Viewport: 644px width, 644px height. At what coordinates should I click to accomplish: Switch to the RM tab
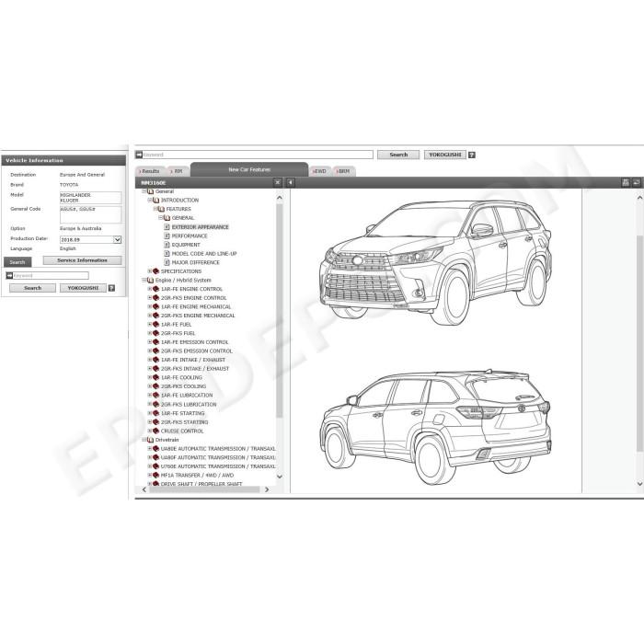178,171
